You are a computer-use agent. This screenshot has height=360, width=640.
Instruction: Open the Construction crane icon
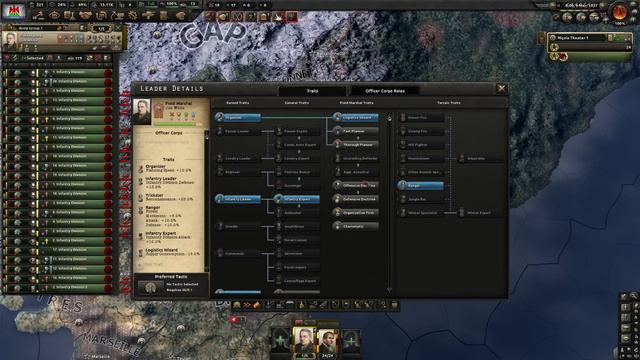[117, 16]
